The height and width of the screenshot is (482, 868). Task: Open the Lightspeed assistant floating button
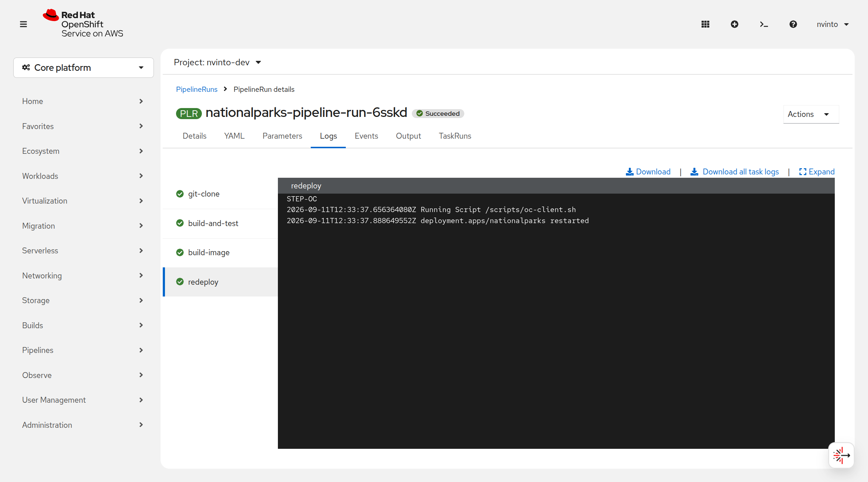click(841, 455)
